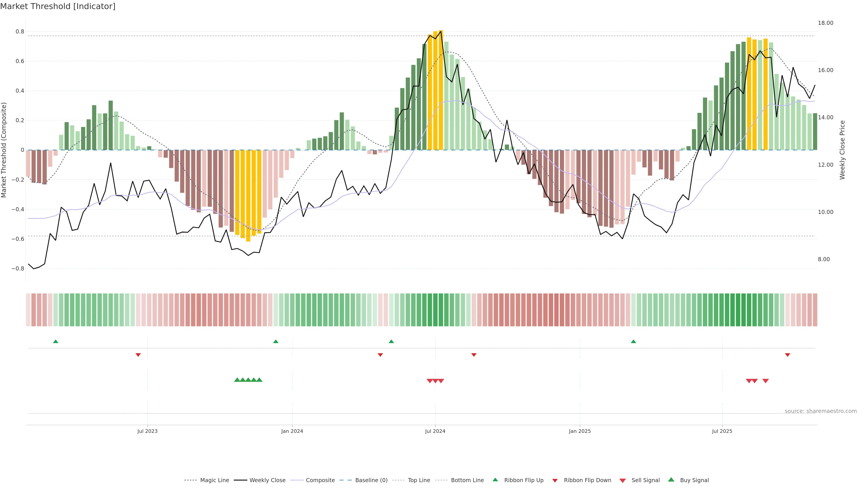
Task: Click the Ribbon Flip Up legend triangle icon
Action: pyautogui.click(x=495, y=480)
